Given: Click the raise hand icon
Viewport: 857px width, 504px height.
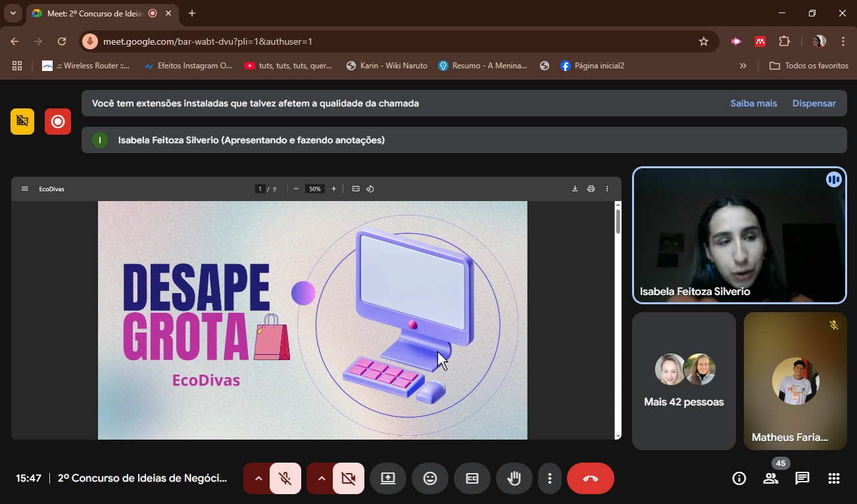Looking at the screenshot, I should coord(514,478).
